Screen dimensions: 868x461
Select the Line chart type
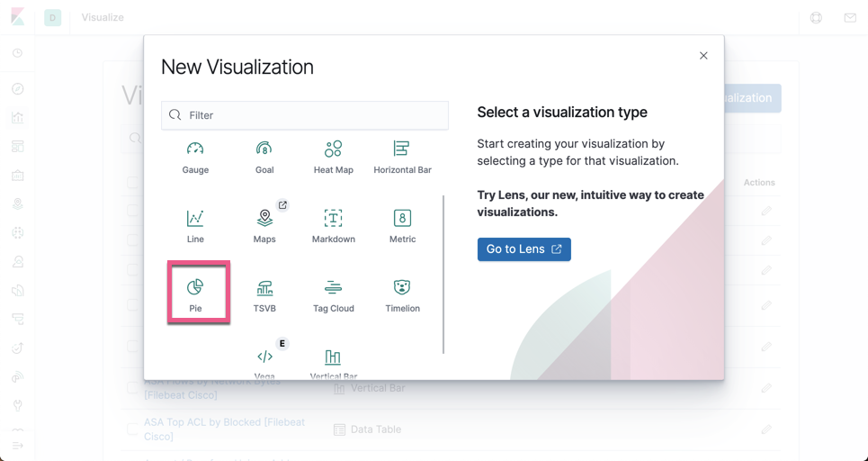[x=195, y=227]
